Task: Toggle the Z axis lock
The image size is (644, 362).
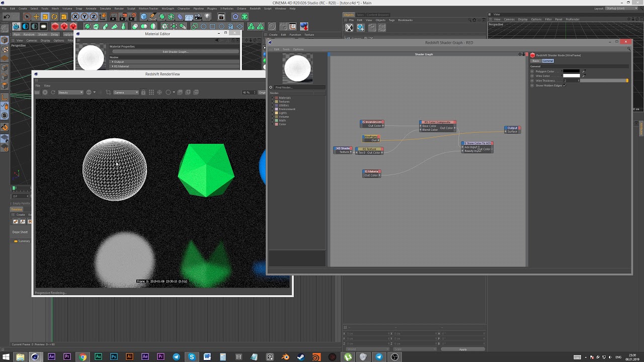Action: [94, 17]
